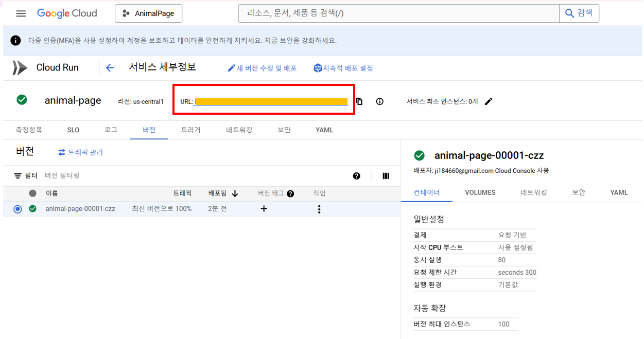Select the 버전 tab

149,130
